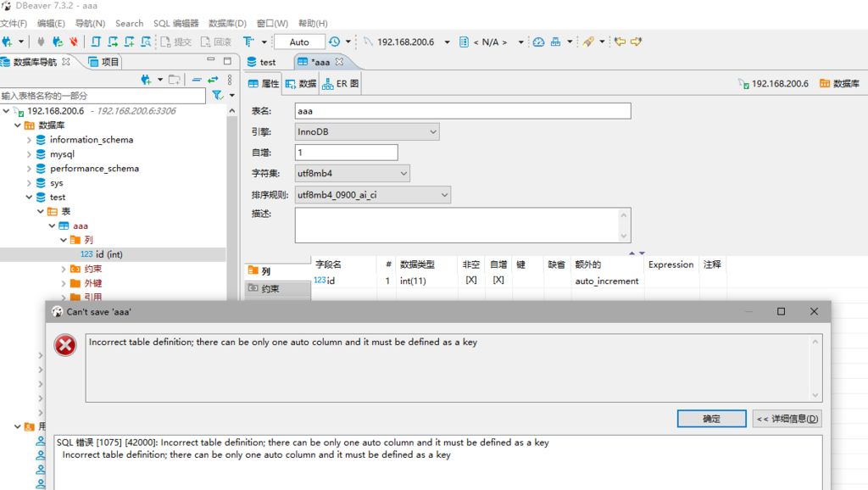This screenshot has width=868, height=490.
Task: Click the 自增 value input field
Action: pyautogui.click(x=346, y=153)
